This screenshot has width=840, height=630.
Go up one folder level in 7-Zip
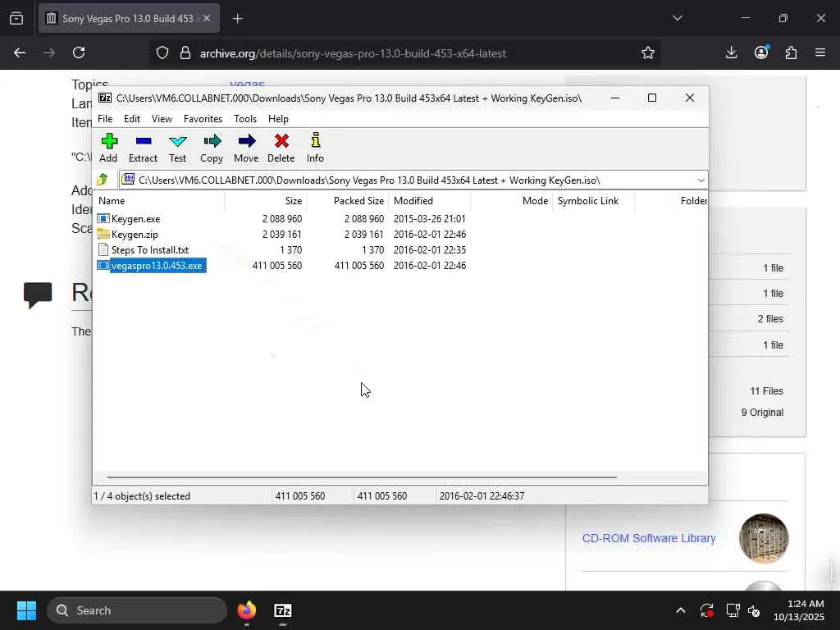[x=103, y=180]
